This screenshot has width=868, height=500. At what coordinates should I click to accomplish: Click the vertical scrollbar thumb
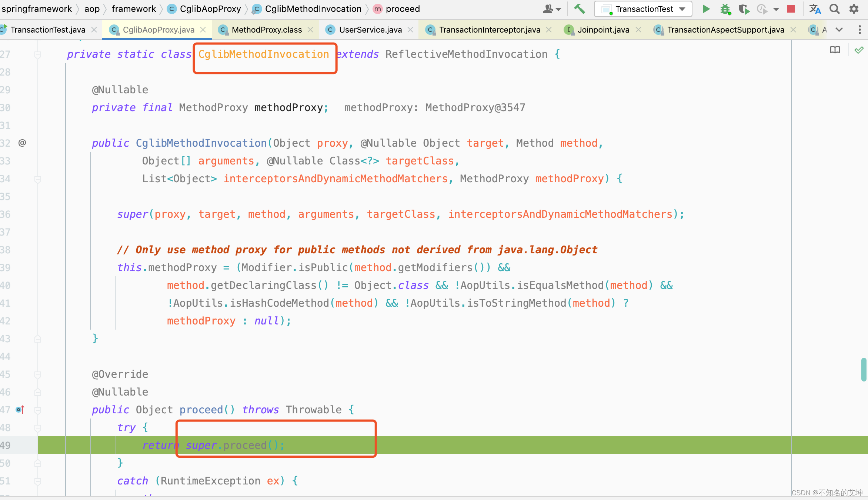point(864,369)
